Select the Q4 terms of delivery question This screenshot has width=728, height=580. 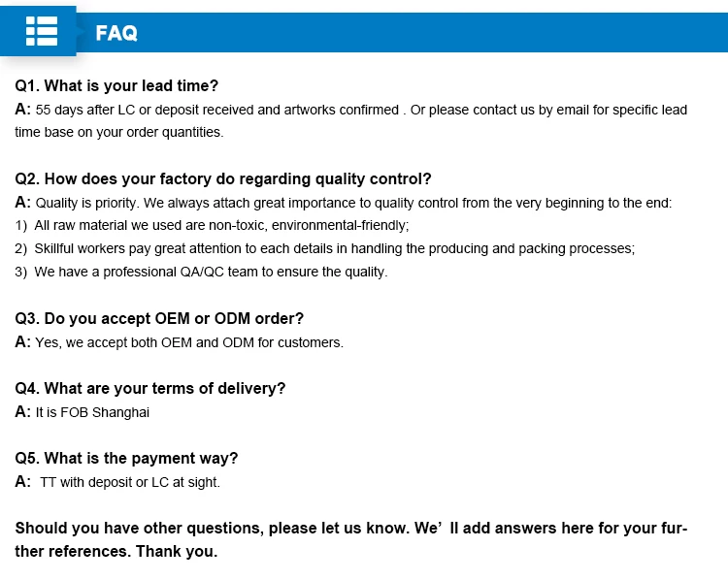(150, 388)
